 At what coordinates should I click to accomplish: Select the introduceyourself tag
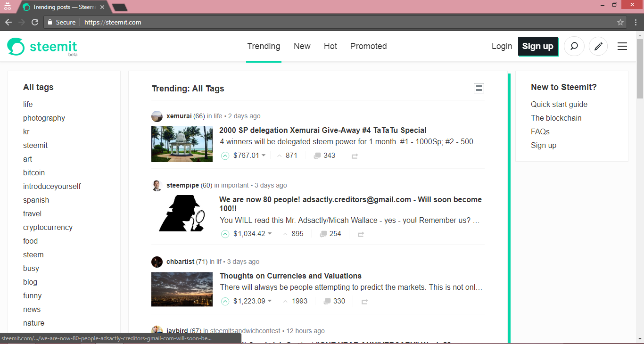coord(52,186)
